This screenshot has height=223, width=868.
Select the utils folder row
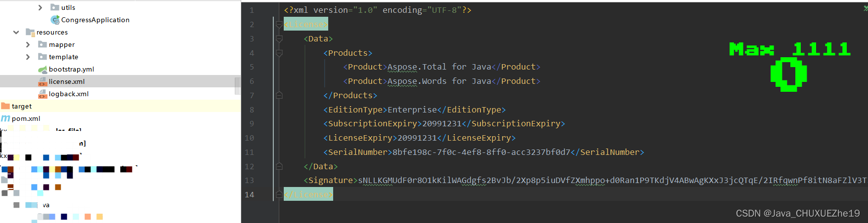(x=120, y=7)
